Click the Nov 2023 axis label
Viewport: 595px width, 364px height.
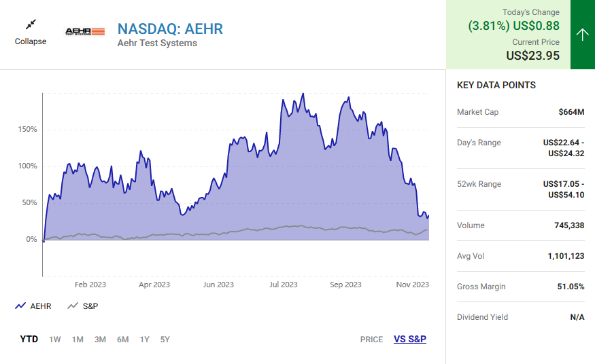[412, 285]
